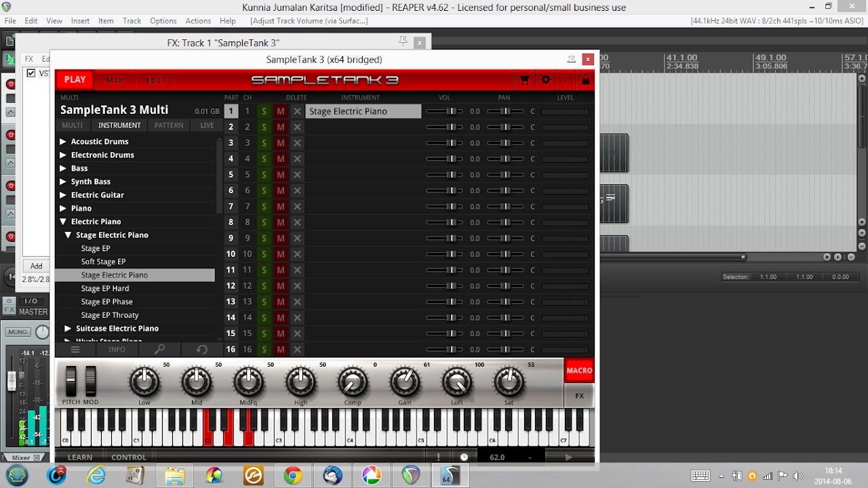Toggle the VST plugin checkbox in FX window
868x488 pixels.
pyautogui.click(x=31, y=73)
